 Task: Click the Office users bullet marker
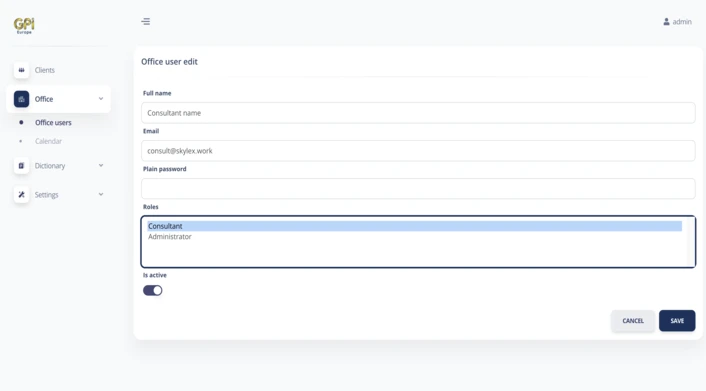[x=21, y=123]
